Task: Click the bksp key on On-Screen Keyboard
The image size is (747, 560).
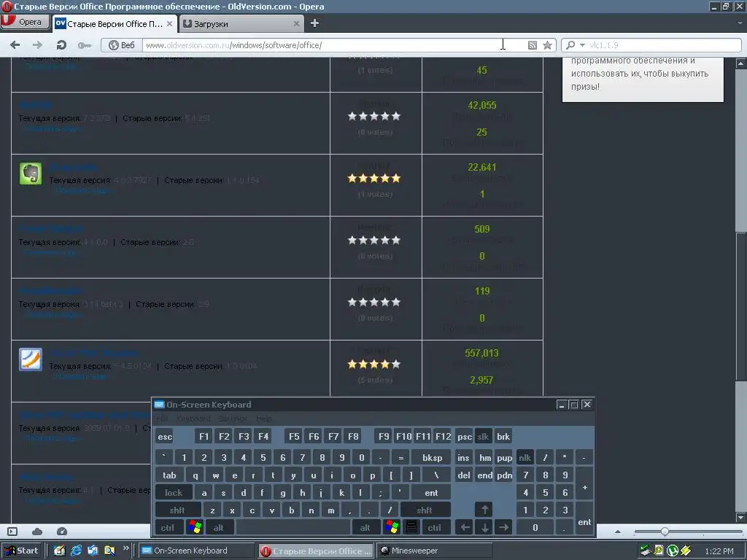Action: [x=432, y=458]
